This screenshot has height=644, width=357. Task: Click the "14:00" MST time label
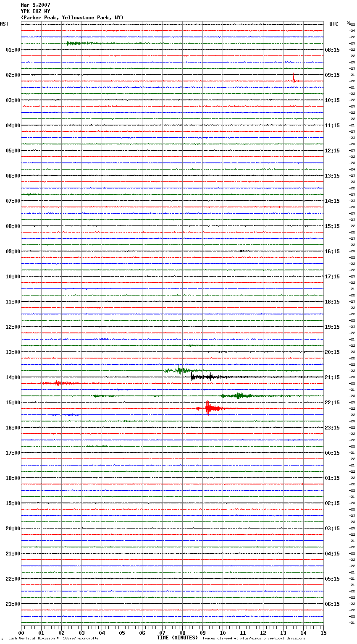coord(13,377)
